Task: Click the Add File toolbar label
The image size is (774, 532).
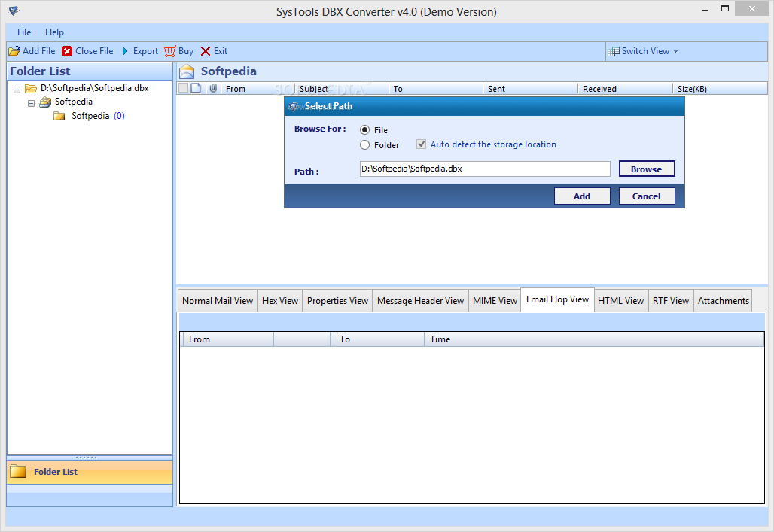Action: 39,51
